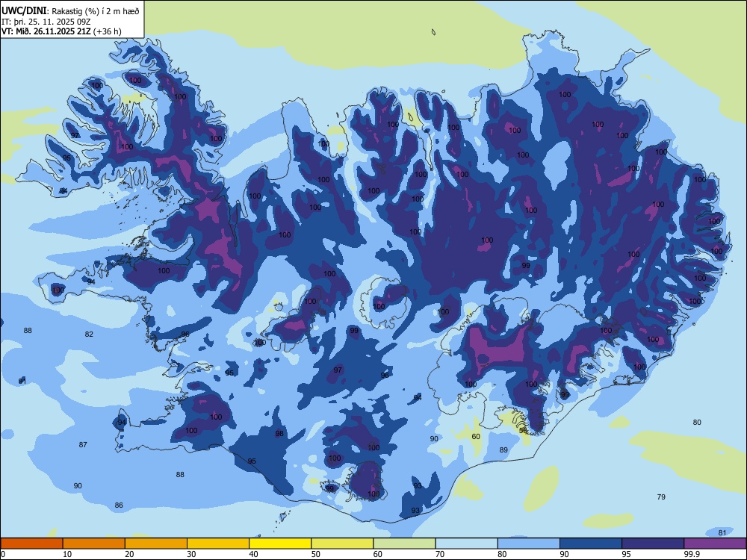Select the 30–40 yellow-orange legend swatch
This screenshot has width=747, height=560.
(218, 544)
